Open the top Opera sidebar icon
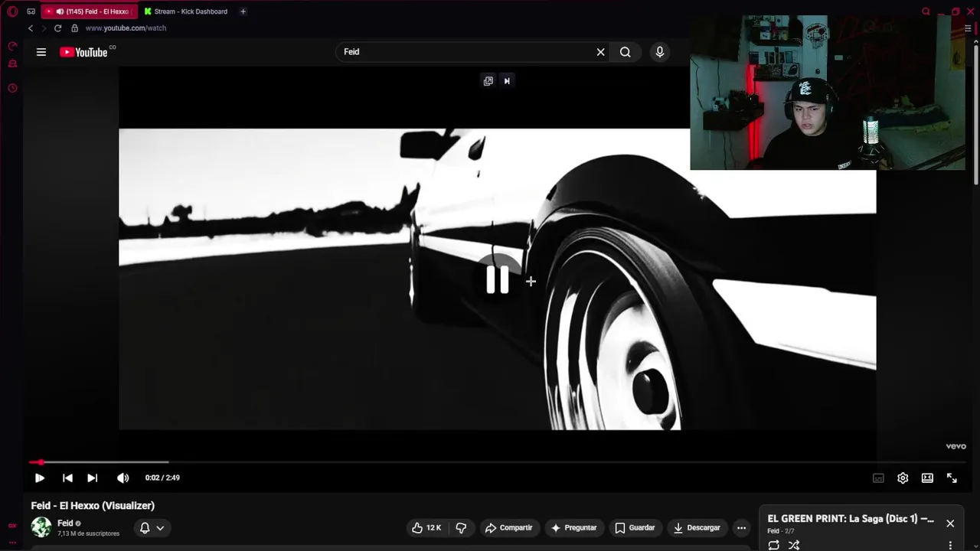Viewport: 980px width, 551px height. [x=12, y=47]
